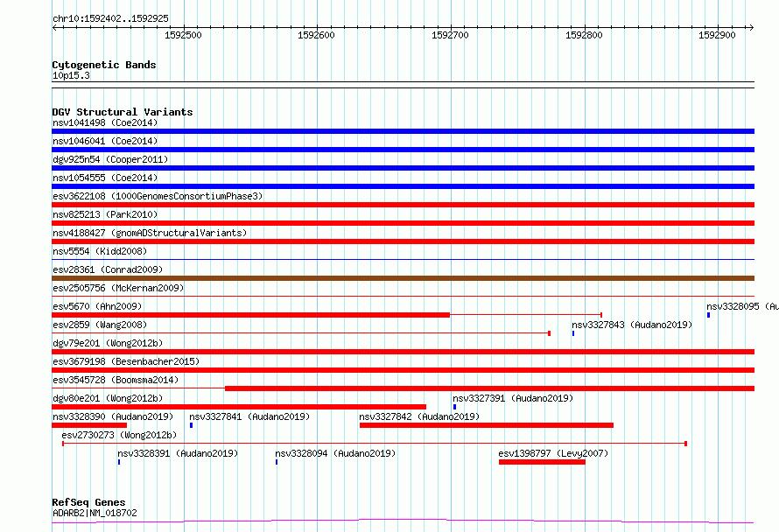
Task: Open nsv5554 (Kidd2008) variant label
Action: click(100, 251)
